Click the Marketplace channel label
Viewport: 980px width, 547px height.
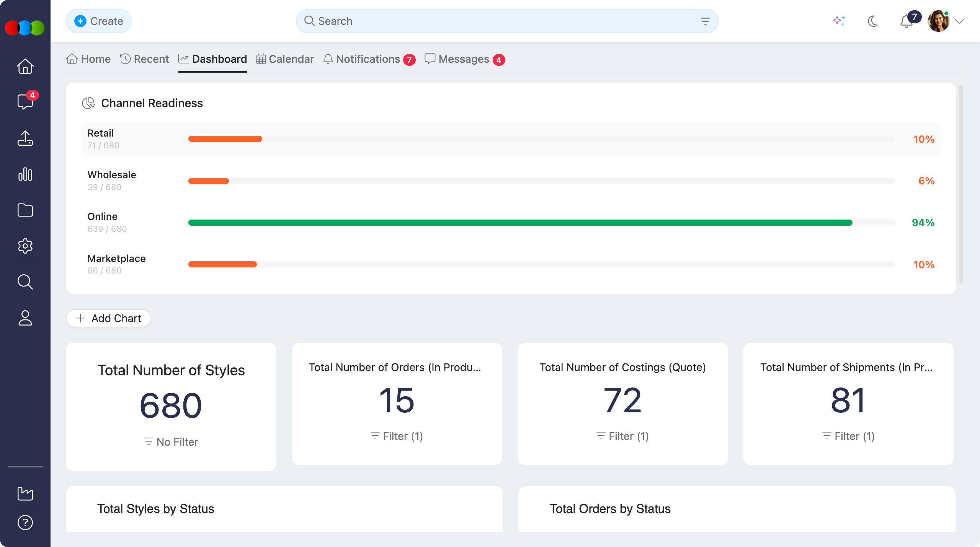click(x=117, y=259)
